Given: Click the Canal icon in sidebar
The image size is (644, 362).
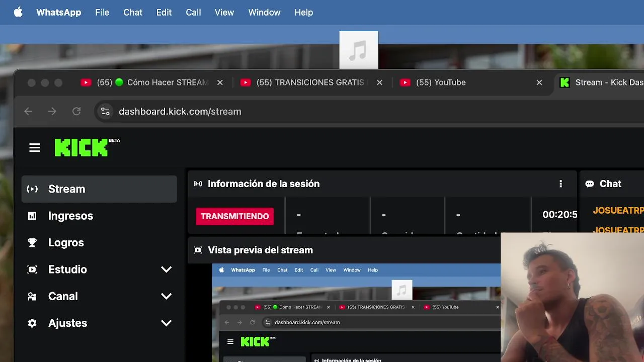Looking at the screenshot, I should [x=32, y=296].
